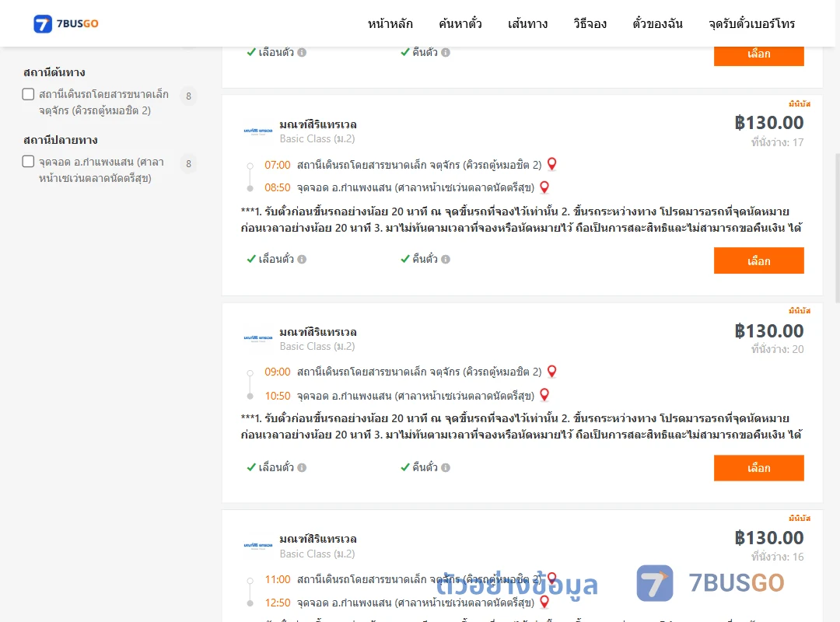The width and height of the screenshot is (840, 622).
Task: Select the 09:00 trip with เลือก button
Action: 758,468
